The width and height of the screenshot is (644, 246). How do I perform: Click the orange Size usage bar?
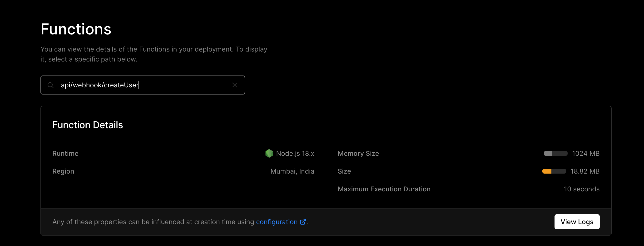(x=554, y=171)
